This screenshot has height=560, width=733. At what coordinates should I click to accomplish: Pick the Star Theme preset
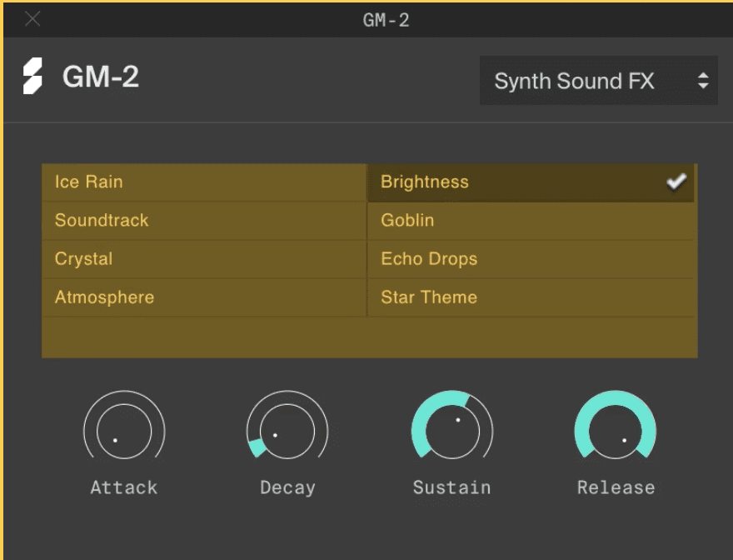pyautogui.click(x=429, y=297)
